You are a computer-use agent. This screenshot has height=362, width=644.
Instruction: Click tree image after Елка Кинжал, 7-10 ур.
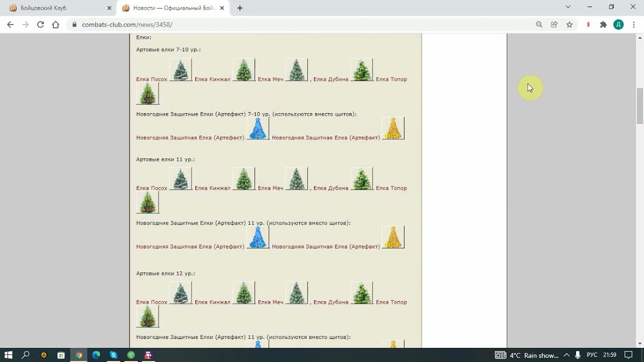(244, 70)
